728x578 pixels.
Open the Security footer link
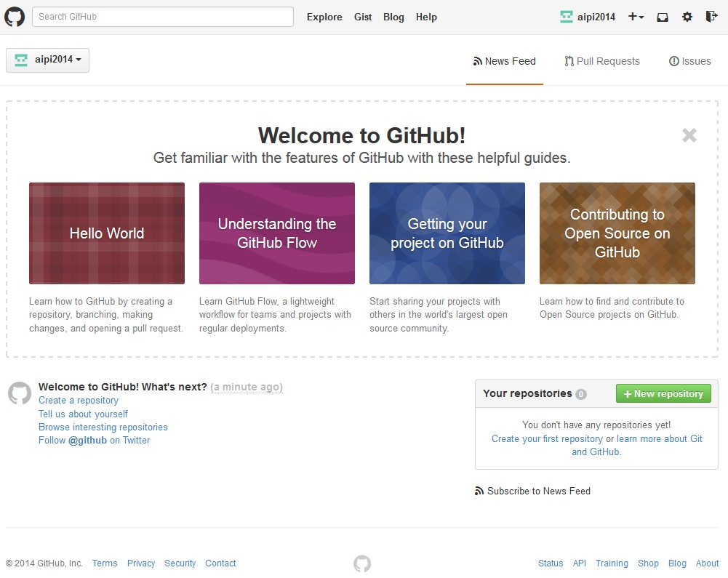click(x=180, y=563)
